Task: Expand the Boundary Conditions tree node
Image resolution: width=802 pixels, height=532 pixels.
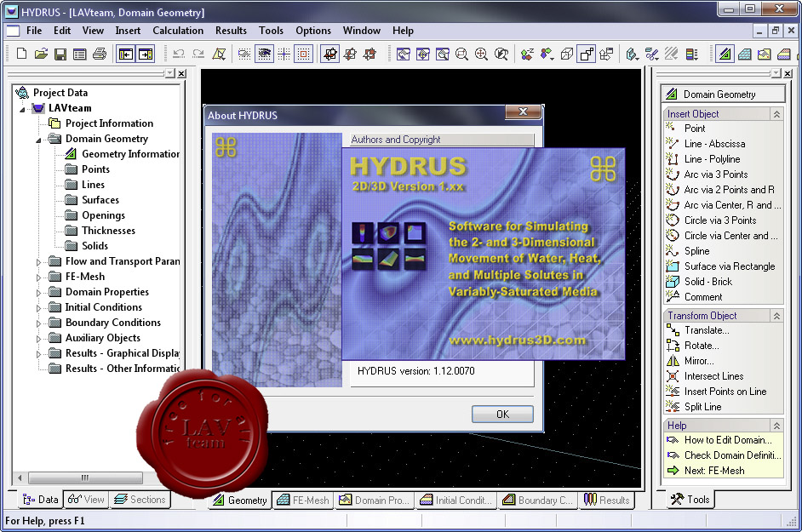Action: 38,323
